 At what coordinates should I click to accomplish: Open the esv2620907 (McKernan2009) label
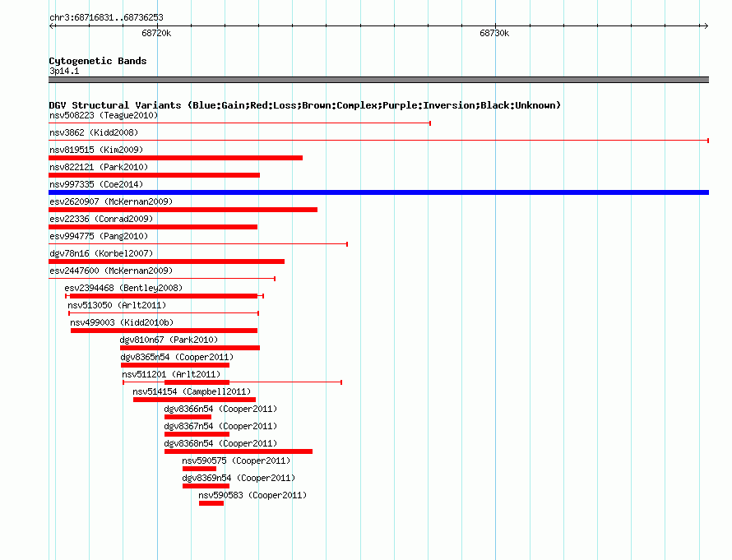[x=111, y=201]
